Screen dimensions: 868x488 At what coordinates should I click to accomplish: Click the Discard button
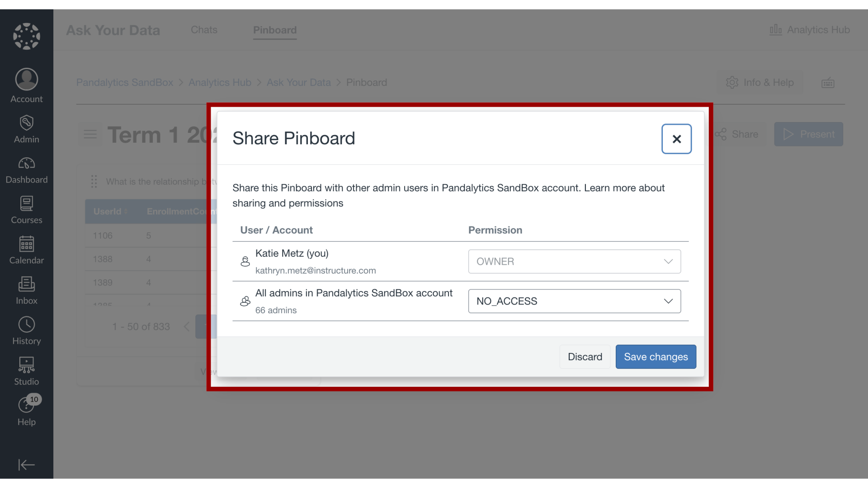[585, 357]
